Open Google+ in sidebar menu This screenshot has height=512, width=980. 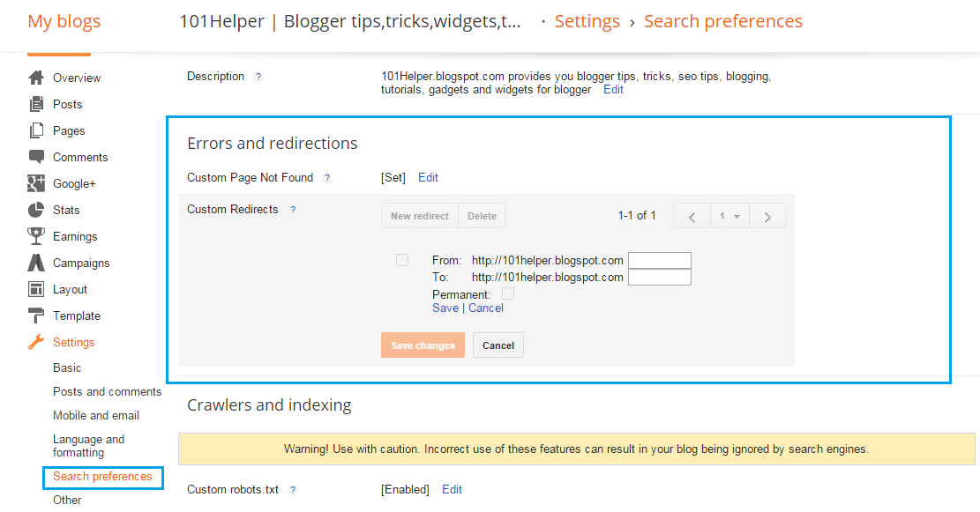74,183
